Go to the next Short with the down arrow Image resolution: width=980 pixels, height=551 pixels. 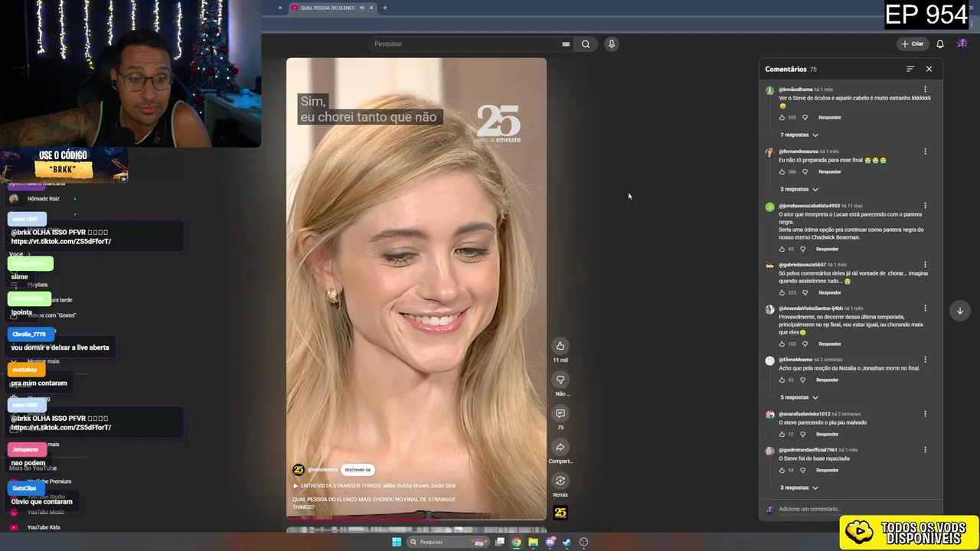960,311
